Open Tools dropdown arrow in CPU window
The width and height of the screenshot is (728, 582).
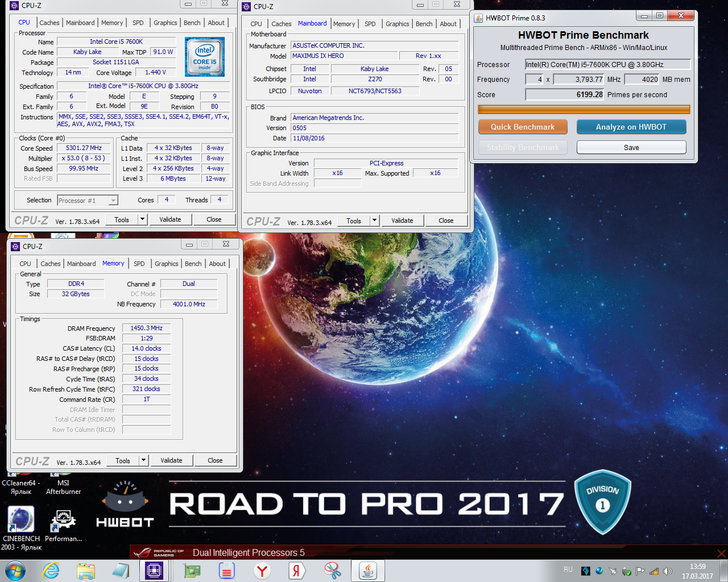pyautogui.click(x=142, y=219)
